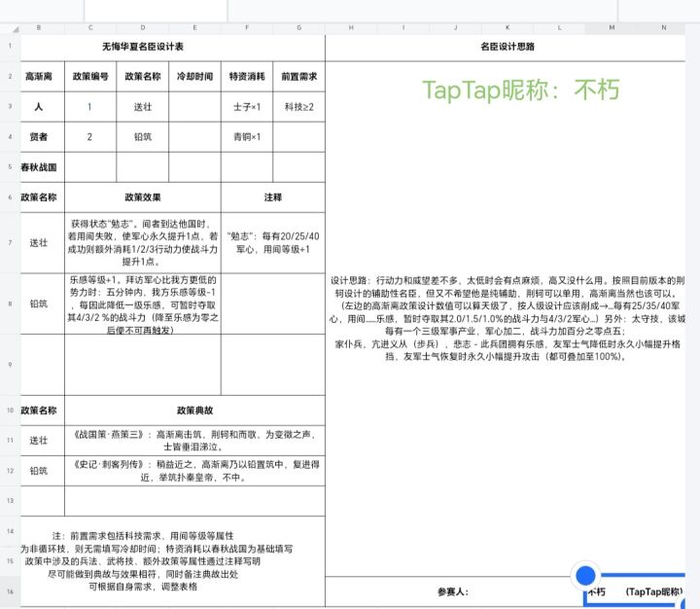Select column M header
The width and height of the screenshot is (700, 609).
click(x=612, y=27)
